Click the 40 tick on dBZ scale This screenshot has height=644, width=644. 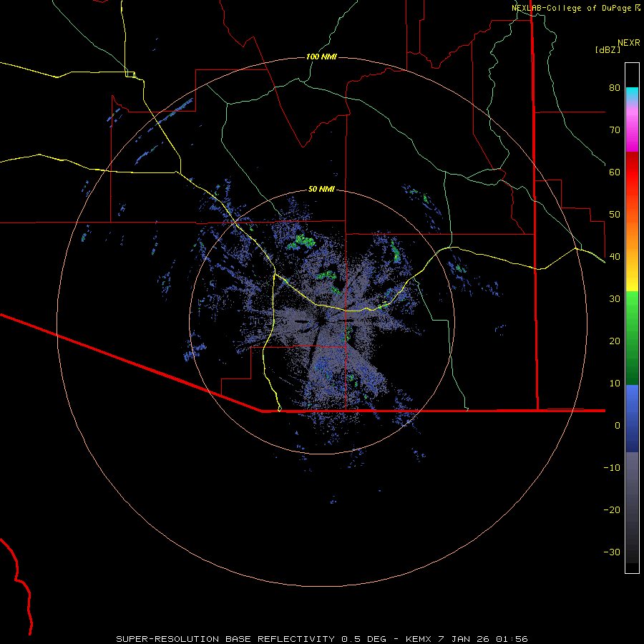point(615,257)
